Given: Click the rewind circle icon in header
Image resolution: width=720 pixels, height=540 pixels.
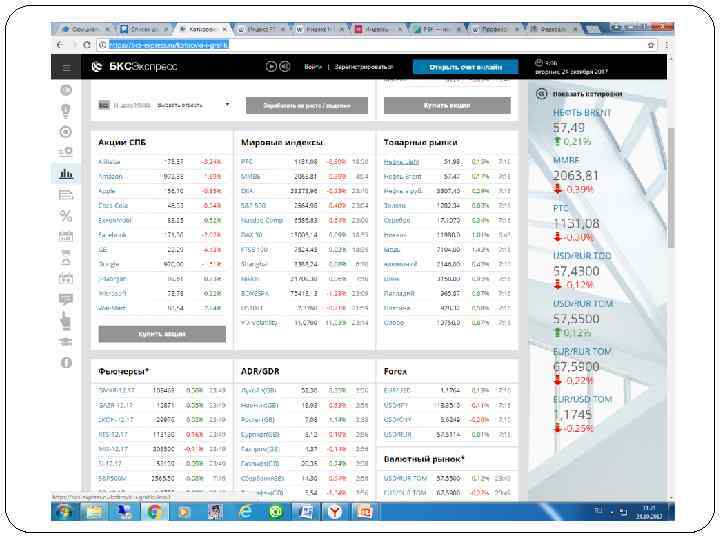Looking at the screenshot, I should (x=285, y=67).
